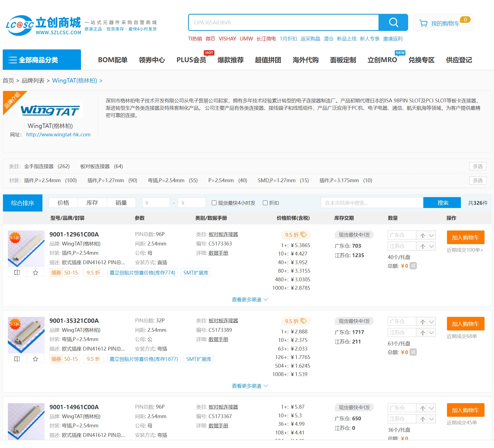Open product image of 9001-14961C00A

pos(26,421)
